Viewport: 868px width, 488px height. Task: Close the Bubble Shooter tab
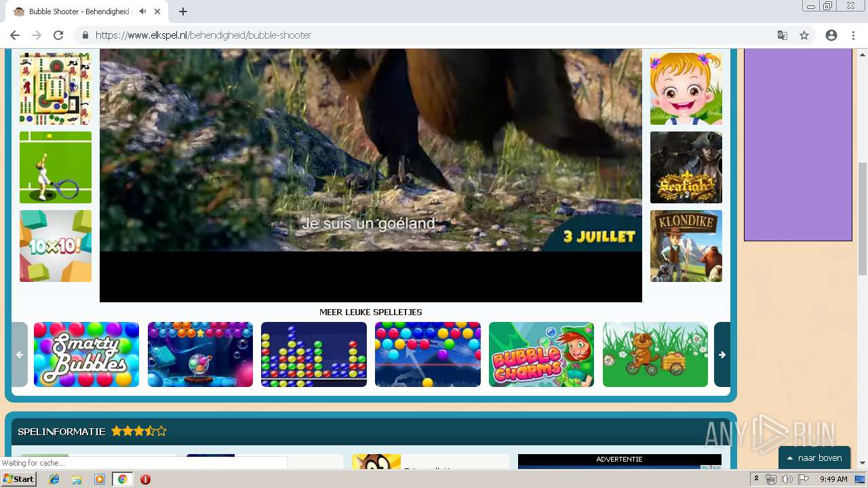point(158,12)
